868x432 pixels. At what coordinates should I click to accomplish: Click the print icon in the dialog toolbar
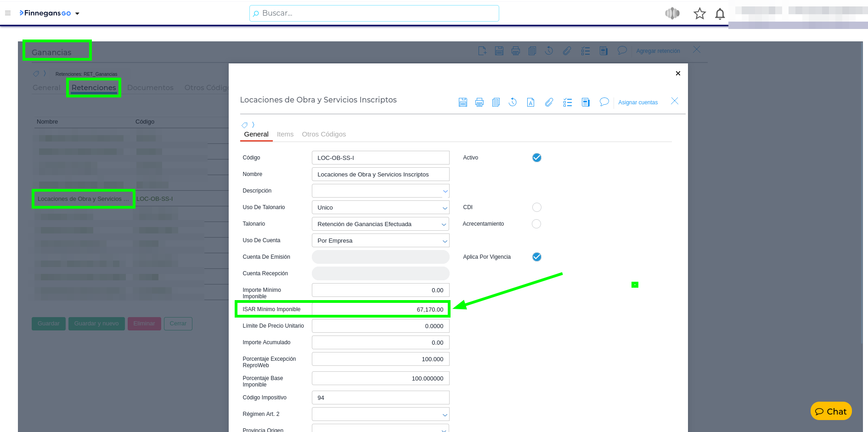[x=479, y=102]
